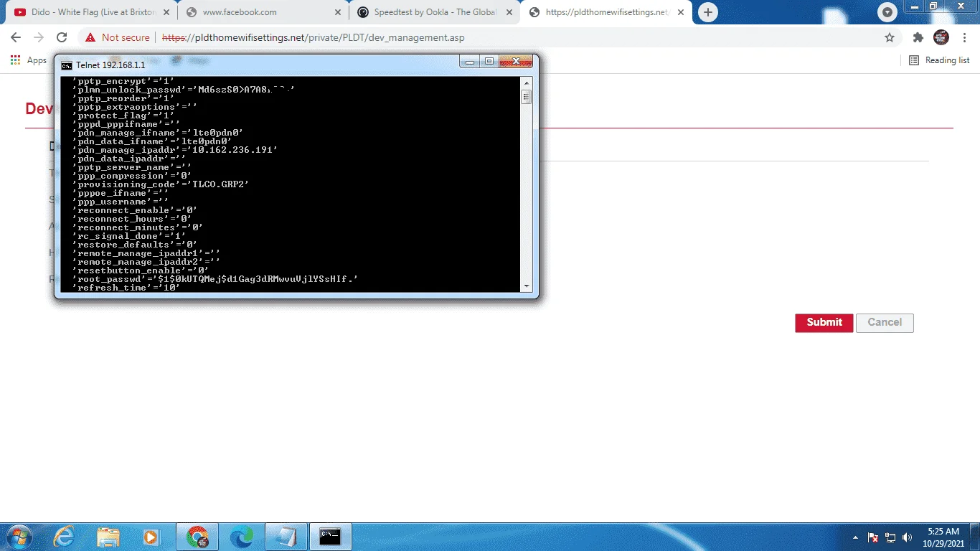Open a new Chrome tab
Image resolution: width=980 pixels, height=551 pixels.
[x=708, y=12]
